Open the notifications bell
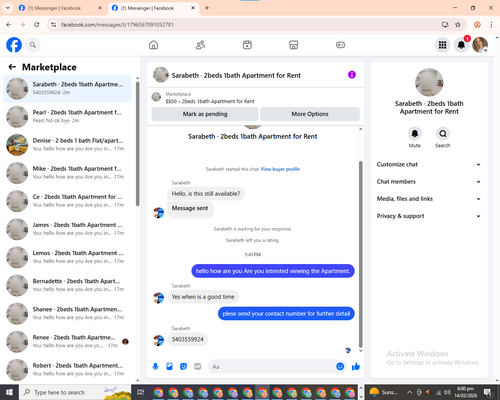 [461, 45]
